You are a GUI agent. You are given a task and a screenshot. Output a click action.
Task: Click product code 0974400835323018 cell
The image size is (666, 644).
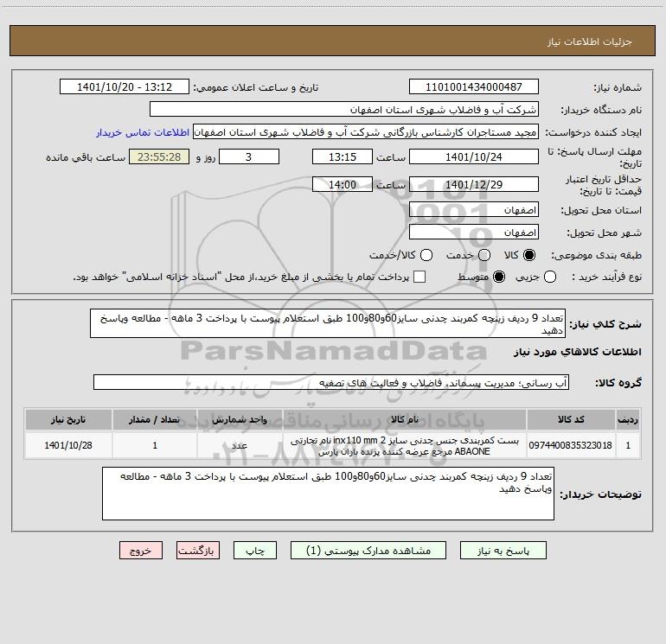coord(571,445)
